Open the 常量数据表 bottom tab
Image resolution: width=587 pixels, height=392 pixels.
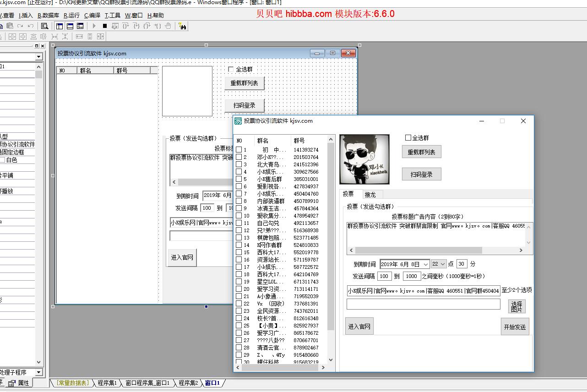pos(72,383)
